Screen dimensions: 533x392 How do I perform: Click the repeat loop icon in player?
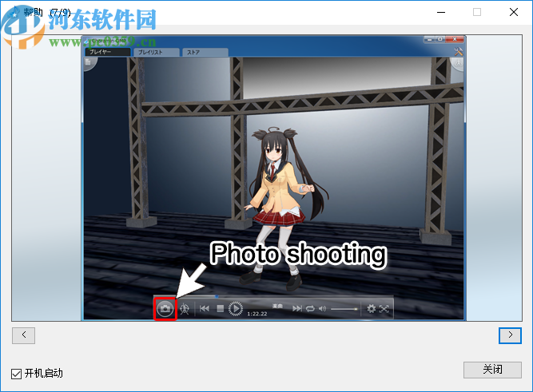tap(310, 308)
